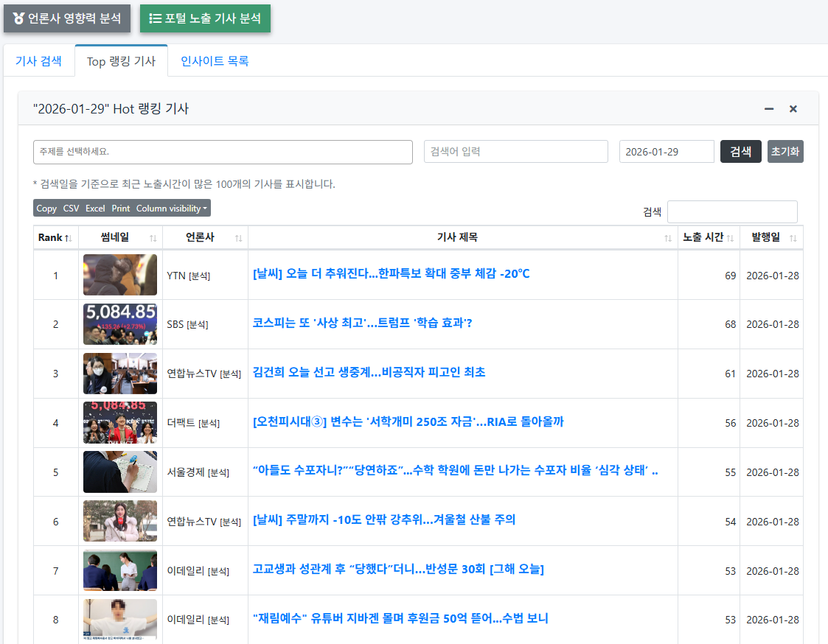Export the table using the Excel button
This screenshot has width=828, height=644.
[95, 208]
